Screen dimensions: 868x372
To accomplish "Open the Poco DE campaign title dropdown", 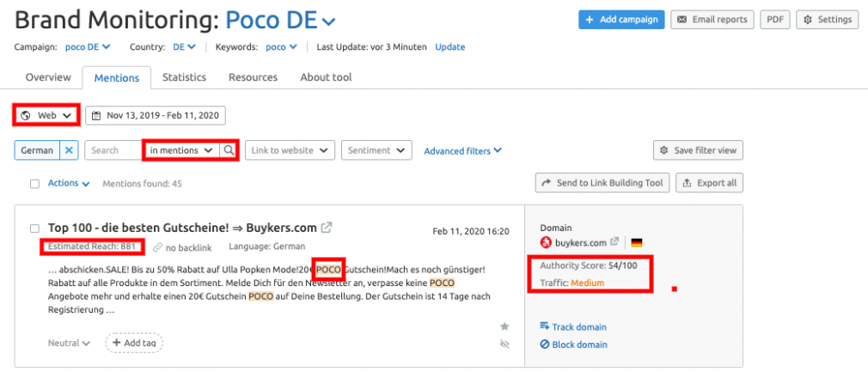I will pos(281,21).
